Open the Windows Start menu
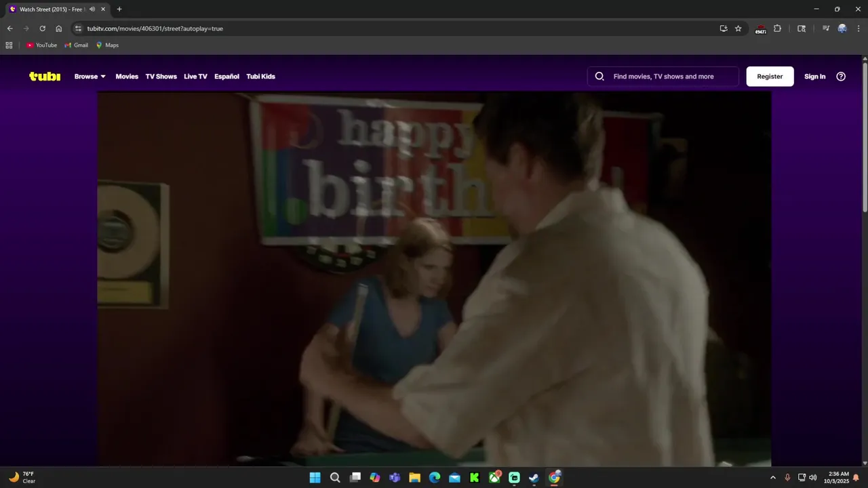This screenshot has height=488, width=868. 315,478
